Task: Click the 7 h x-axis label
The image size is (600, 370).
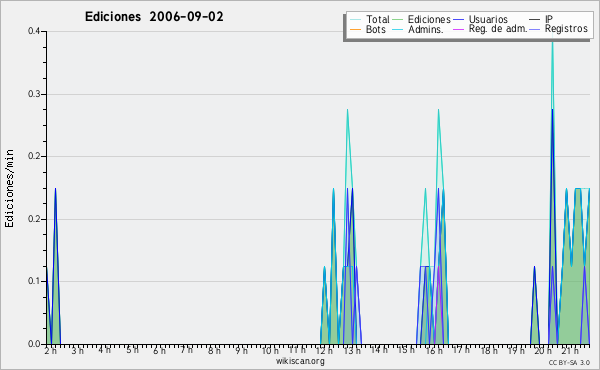Action: coord(187,350)
